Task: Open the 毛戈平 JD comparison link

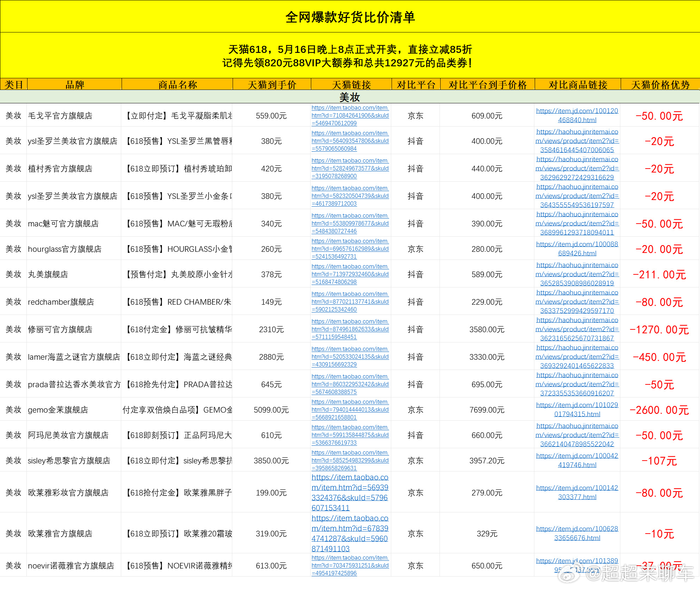Action: pyautogui.click(x=577, y=115)
